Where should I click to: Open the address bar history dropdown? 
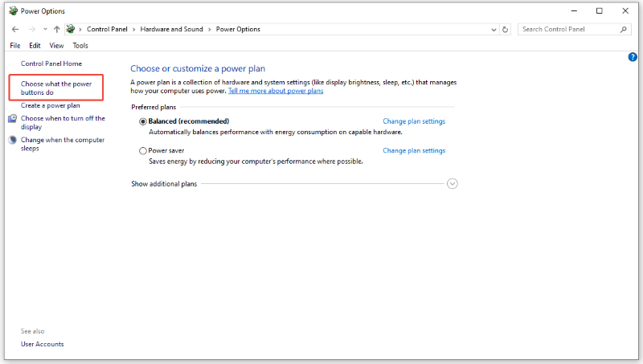[x=494, y=30]
